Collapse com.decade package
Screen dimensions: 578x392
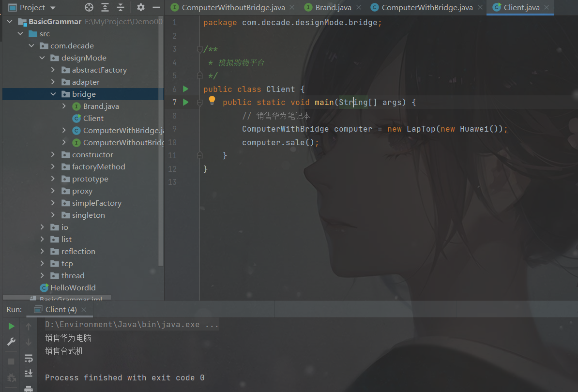31,45
